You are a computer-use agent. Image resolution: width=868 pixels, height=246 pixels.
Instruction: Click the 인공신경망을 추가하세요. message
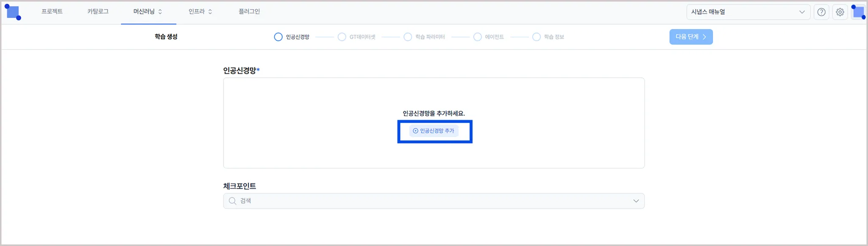(434, 113)
